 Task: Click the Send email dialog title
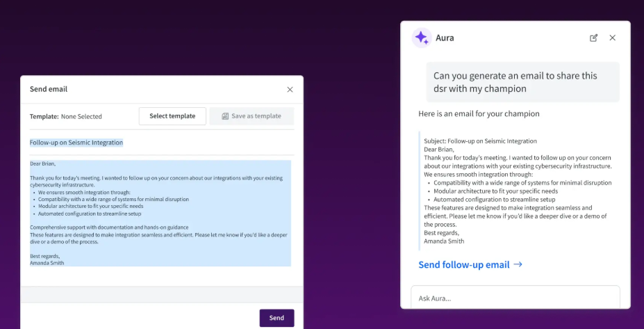pos(49,89)
